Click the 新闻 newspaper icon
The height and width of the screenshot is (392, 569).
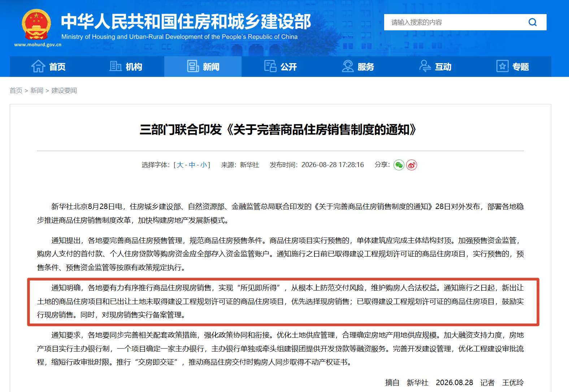coord(193,66)
